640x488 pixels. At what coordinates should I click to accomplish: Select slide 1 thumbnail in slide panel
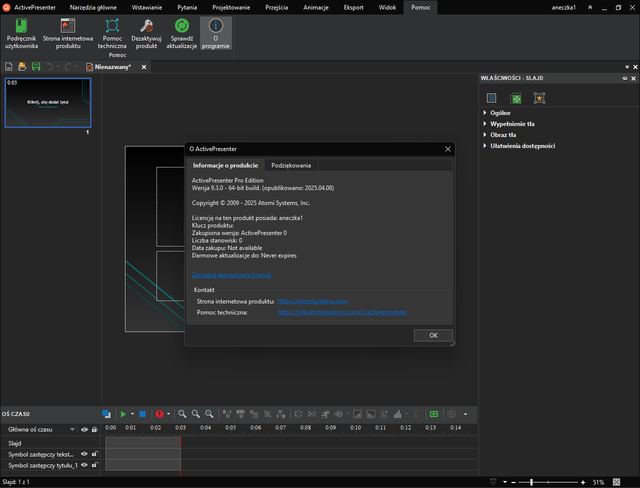[x=48, y=103]
